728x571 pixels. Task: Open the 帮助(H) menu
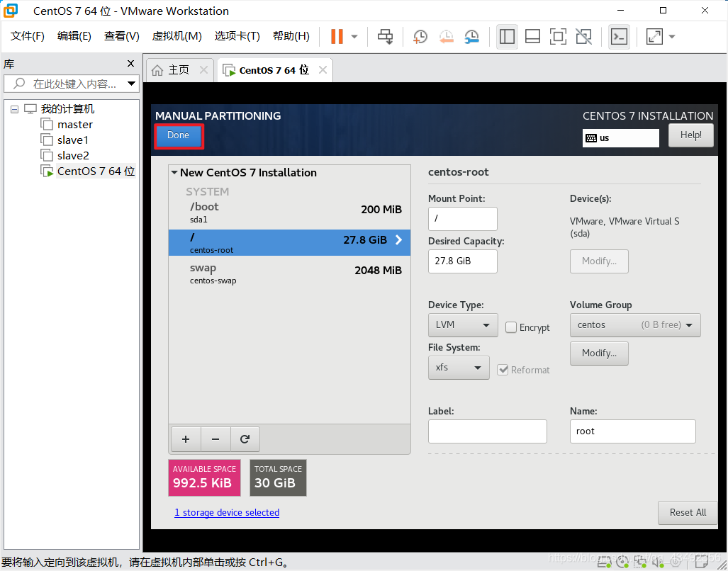click(291, 36)
